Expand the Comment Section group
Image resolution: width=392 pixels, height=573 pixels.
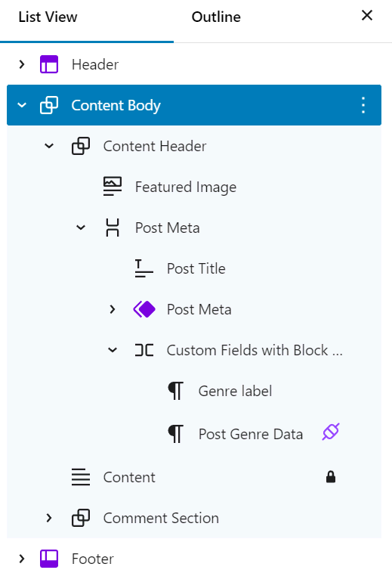(x=49, y=518)
